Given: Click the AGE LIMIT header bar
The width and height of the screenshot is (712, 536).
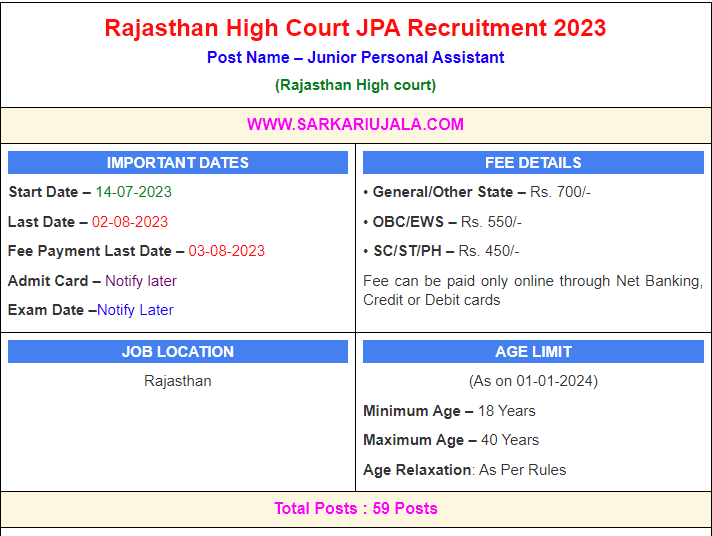Looking at the screenshot, I should point(533,352).
